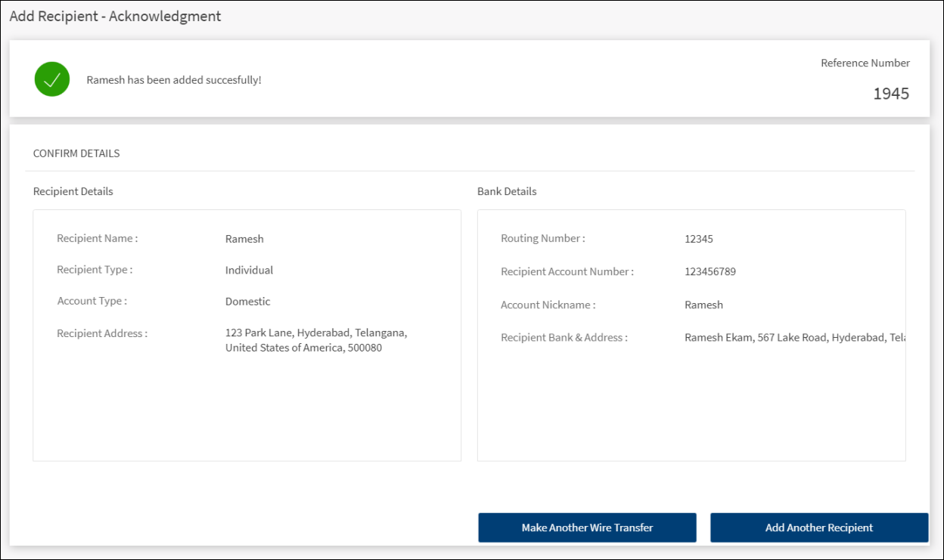The width and height of the screenshot is (944, 560).
Task: Click the Account Nickname value Ramesh
Action: [703, 305]
